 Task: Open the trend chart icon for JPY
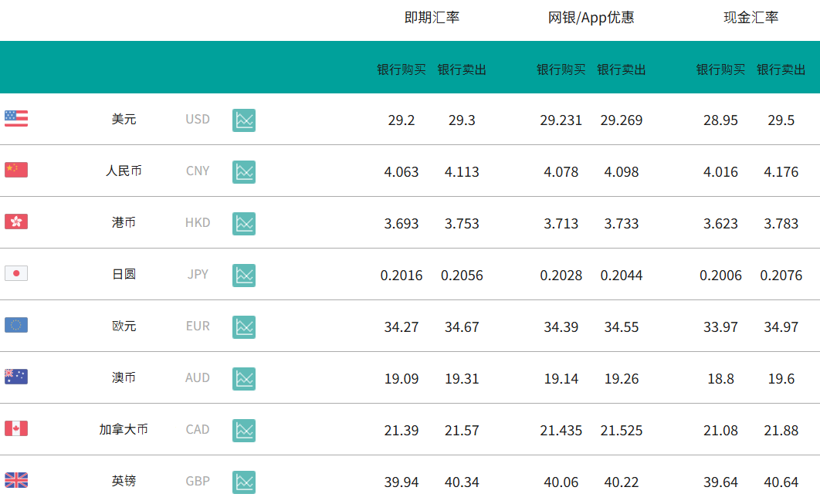tap(244, 276)
